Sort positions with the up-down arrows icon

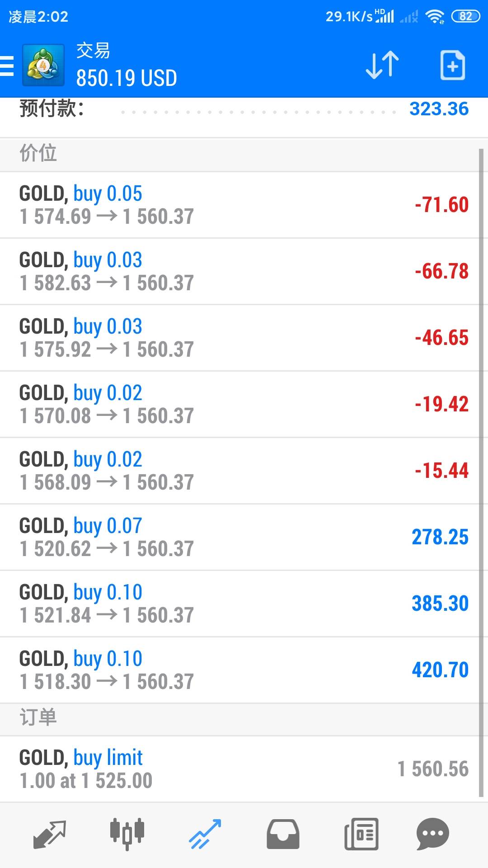pyautogui.click(x=382, y=66)
